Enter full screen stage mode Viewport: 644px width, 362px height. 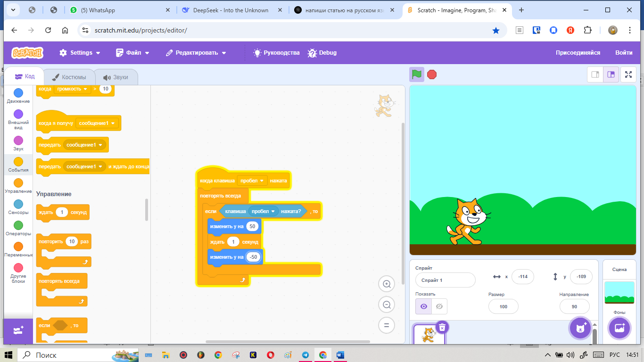point(628,74)
